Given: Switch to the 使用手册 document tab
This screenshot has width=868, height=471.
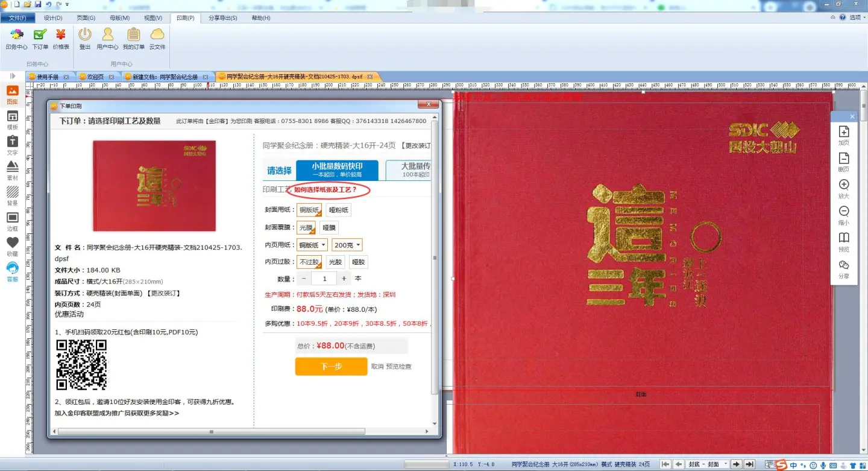Looking at the screenshot, I should 48,77.
